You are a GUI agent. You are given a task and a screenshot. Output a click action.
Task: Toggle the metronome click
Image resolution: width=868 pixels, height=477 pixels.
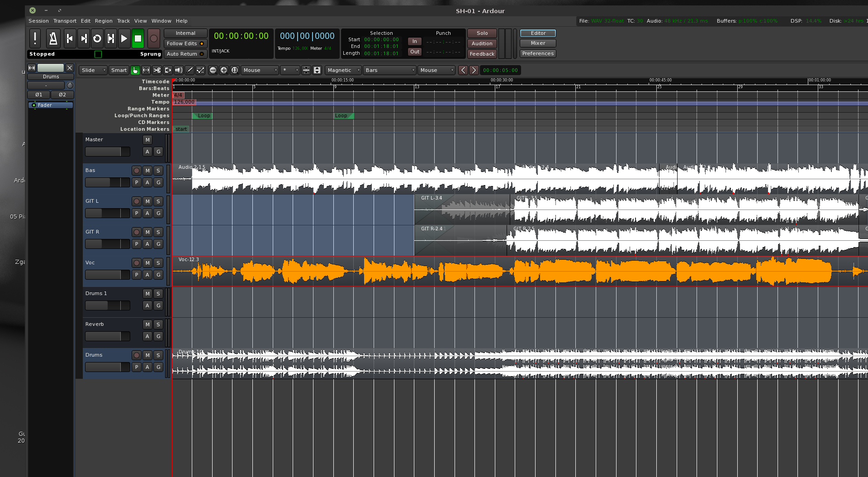coord(53,39)
